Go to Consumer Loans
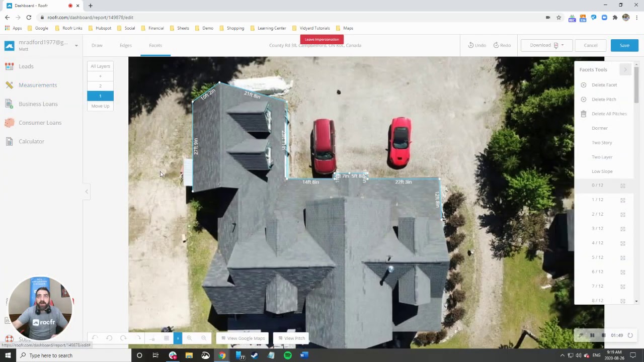The height and width of the screenshot is (362, 644). [40, 123]
